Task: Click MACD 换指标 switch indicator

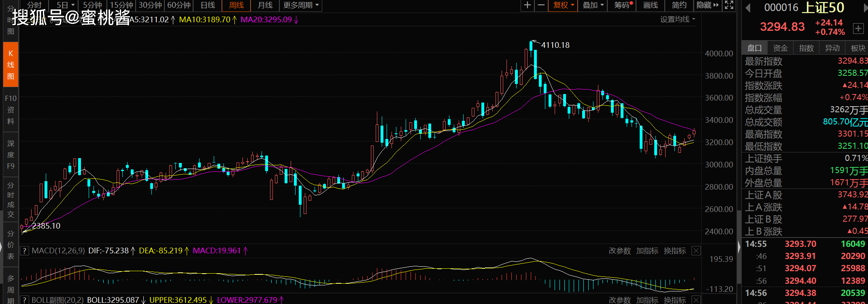Action: coord(674,251)
